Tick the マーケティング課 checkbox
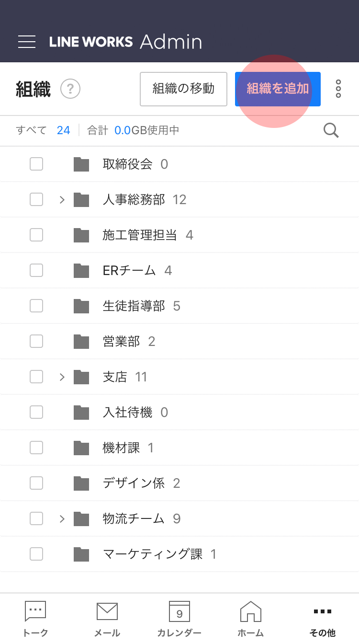 click(x=36, y=554)
